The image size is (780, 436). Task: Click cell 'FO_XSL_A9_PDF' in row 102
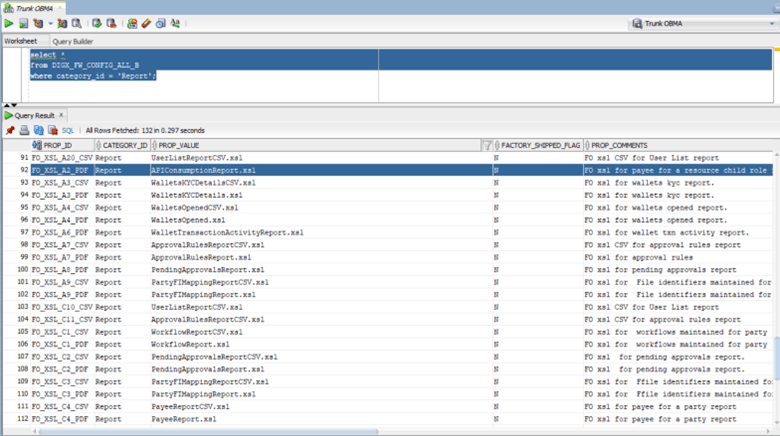(x=60, y=295)
